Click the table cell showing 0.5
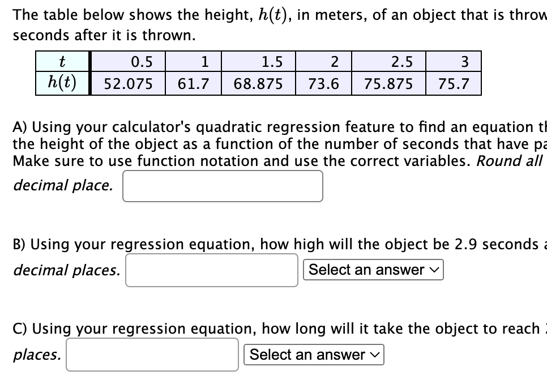This screenshot has height=392, width=547. point(126,61)
